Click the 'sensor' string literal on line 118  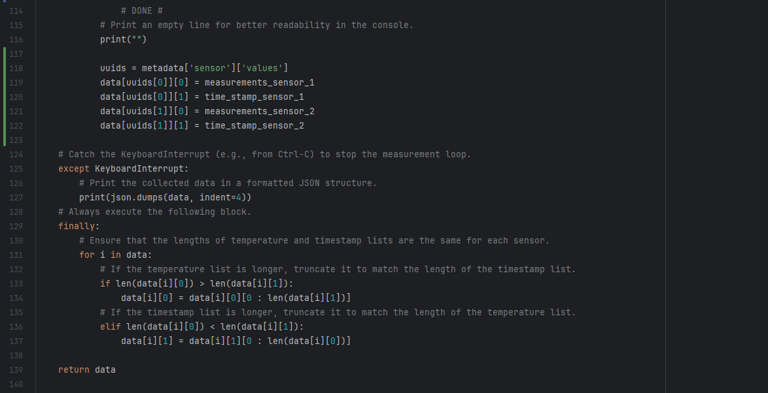pos(210,68)
